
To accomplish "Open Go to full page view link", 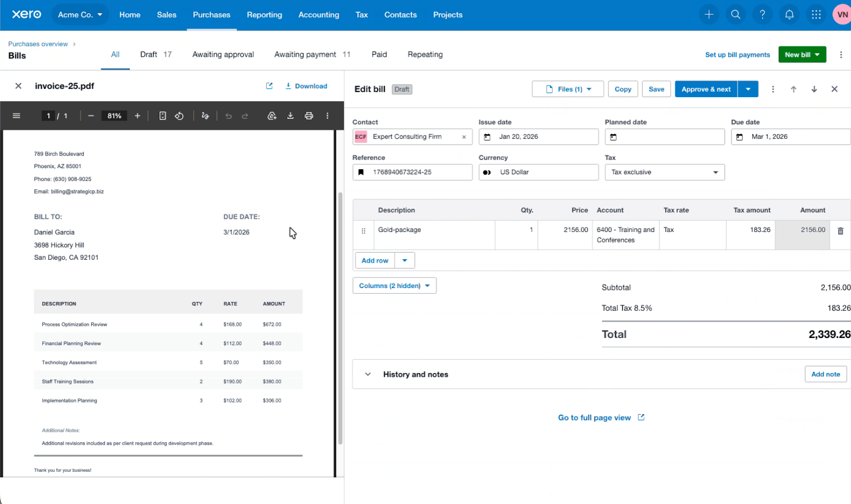I will 595,417.
